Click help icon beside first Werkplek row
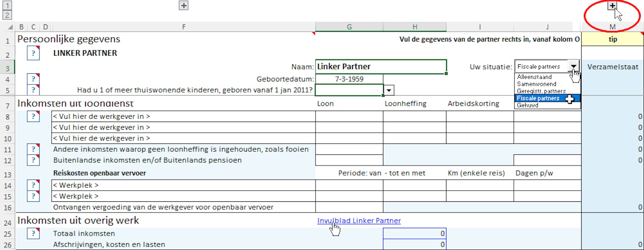644x250 pixels. [33, 185]
